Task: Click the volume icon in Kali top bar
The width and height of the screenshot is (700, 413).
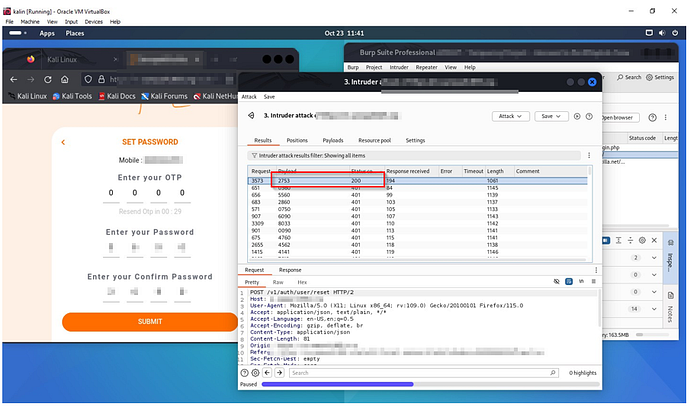Action: pyautogui.click(x=662, y=33)
